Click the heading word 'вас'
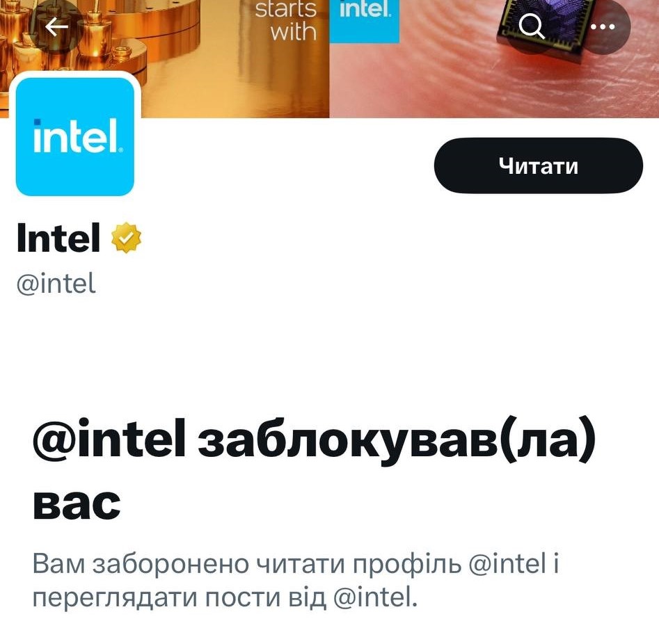 point(77,504)
